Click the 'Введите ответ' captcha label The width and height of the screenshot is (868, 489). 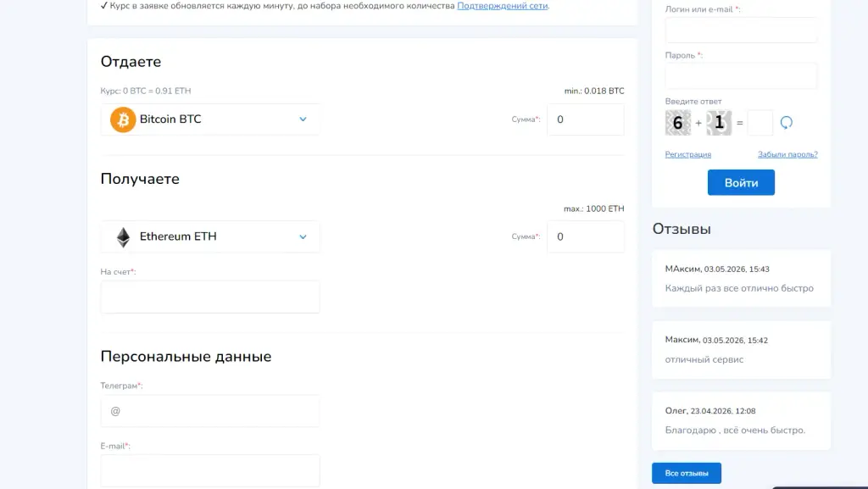[x=693, y=101]
